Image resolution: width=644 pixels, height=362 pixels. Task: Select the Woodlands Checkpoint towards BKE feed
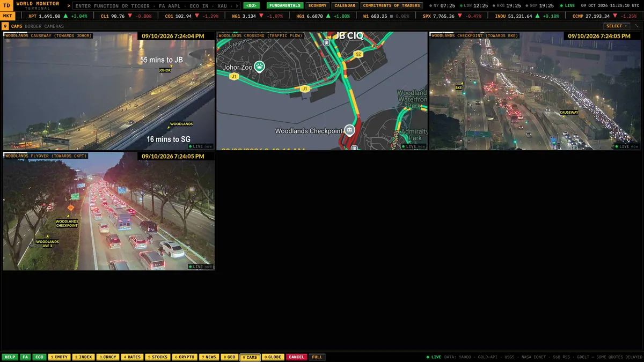point(535,91)
